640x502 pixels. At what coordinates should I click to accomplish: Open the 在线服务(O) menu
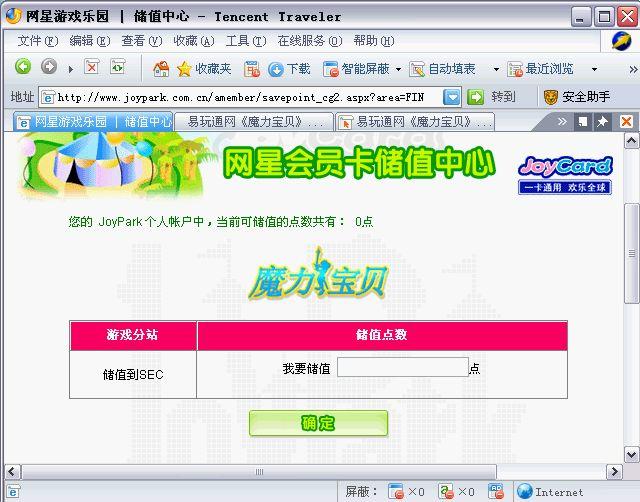point(310,41)
